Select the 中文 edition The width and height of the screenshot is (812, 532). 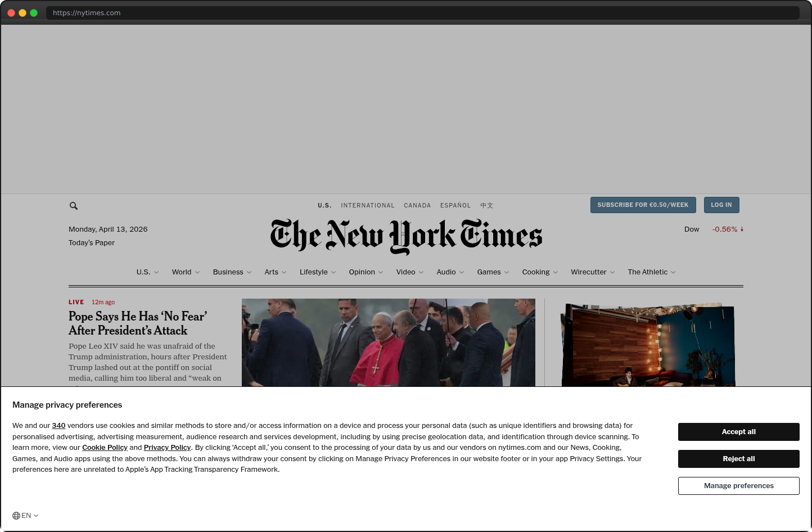pos(486,205)
